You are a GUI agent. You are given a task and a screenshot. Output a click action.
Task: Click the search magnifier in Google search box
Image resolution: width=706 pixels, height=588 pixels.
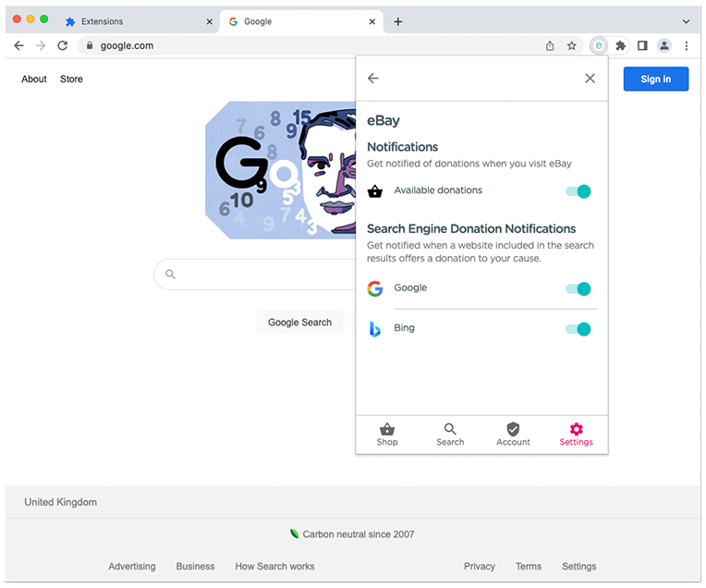170,274
